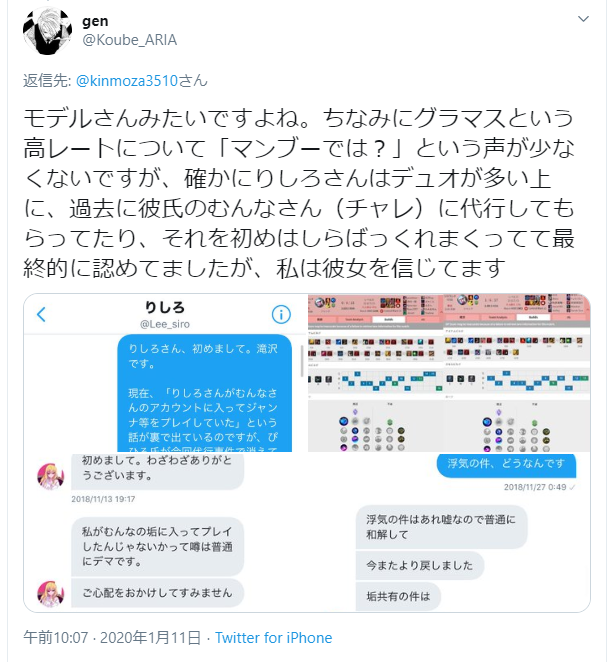
Task: Open gen's profile avatar
Action: tap(47, 30)
